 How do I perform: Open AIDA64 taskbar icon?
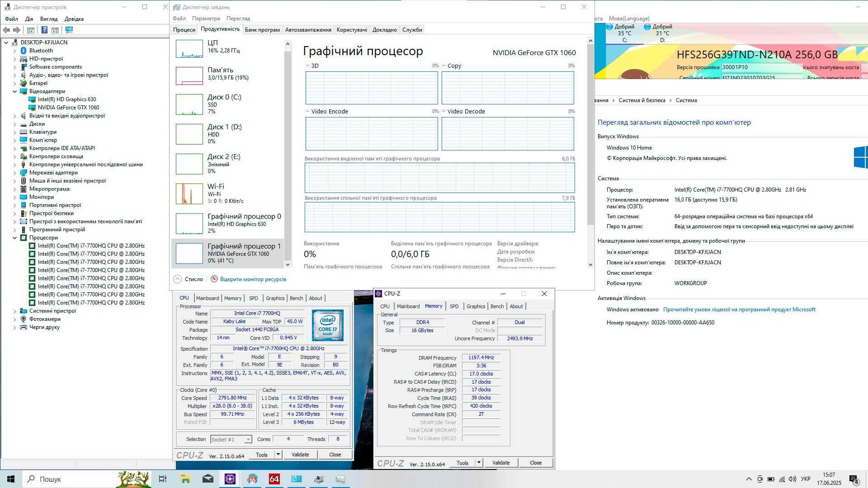pyautogui.click(x=274, y=479)
